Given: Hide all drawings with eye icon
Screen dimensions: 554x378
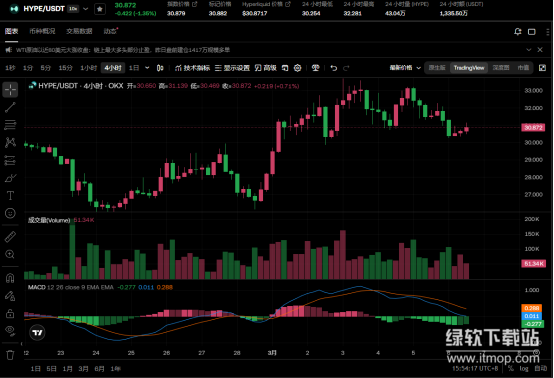Looking at the screenshot, I should [x=10, y=331].
